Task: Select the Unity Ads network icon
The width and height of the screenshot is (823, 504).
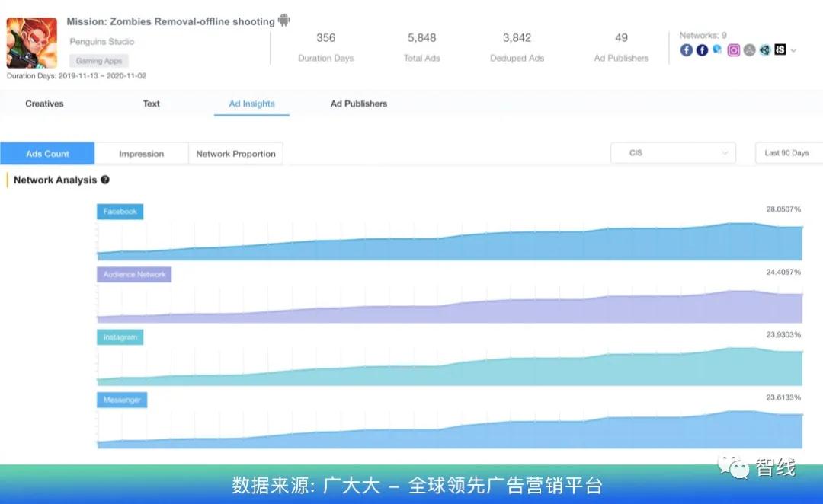Action: [x=764, y=50]
